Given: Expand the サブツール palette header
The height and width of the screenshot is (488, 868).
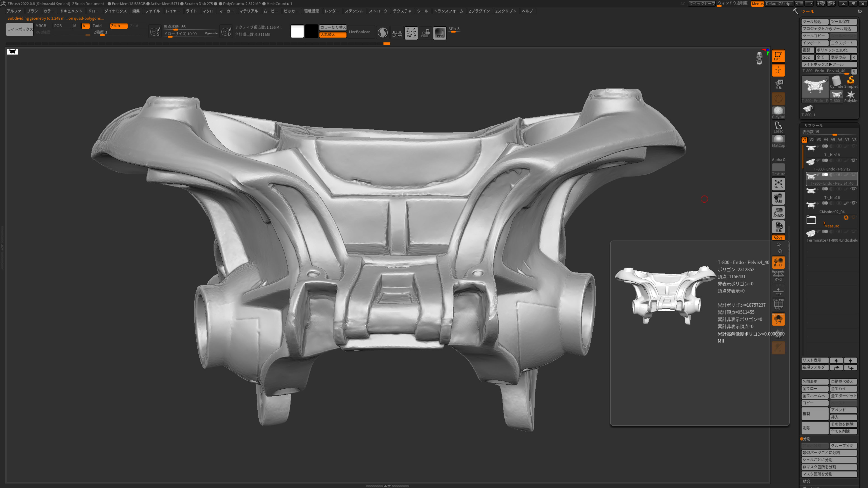Looking at the screenshot, I should coord(814,125).
